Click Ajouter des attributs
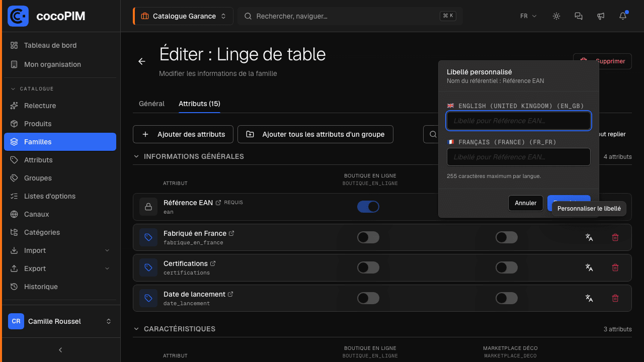This screenshot has height=362, width=644. pyautogui.click(x=183, y=134)
